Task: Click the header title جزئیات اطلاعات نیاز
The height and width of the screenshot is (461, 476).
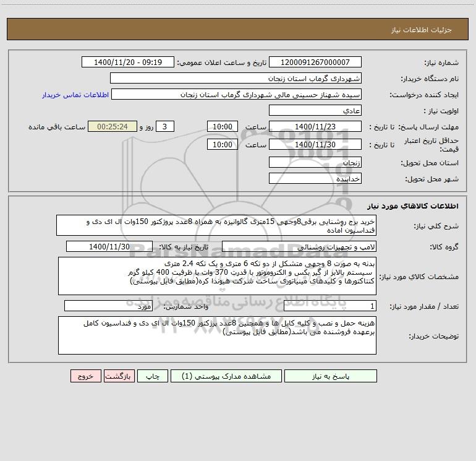Action: click(x=422, y=30)
